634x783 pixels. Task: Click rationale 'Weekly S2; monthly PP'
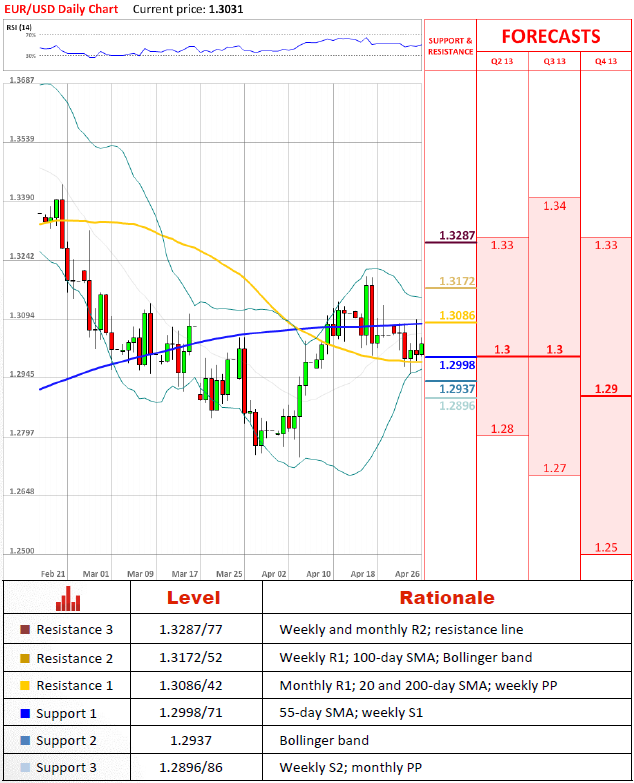pos(350,767)
